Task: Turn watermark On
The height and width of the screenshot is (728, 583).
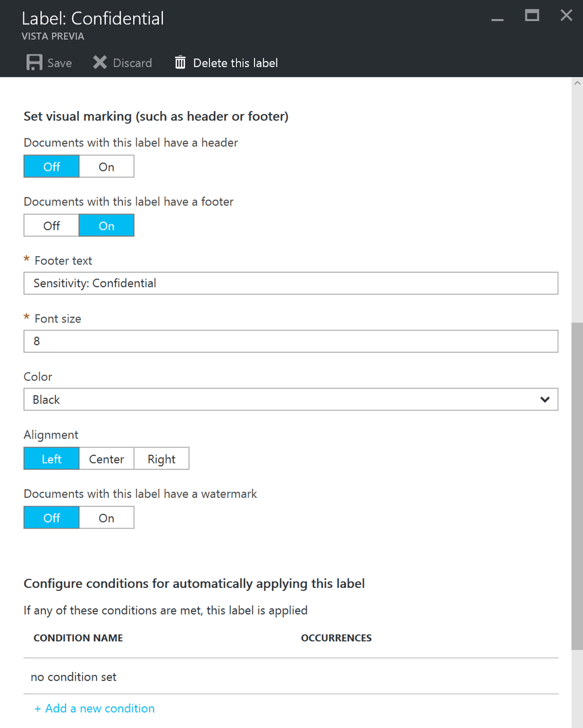Action: [106, 518]
